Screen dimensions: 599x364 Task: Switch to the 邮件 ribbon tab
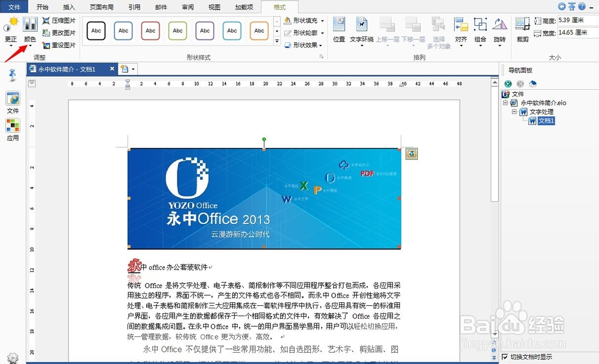tap(161, 7)
